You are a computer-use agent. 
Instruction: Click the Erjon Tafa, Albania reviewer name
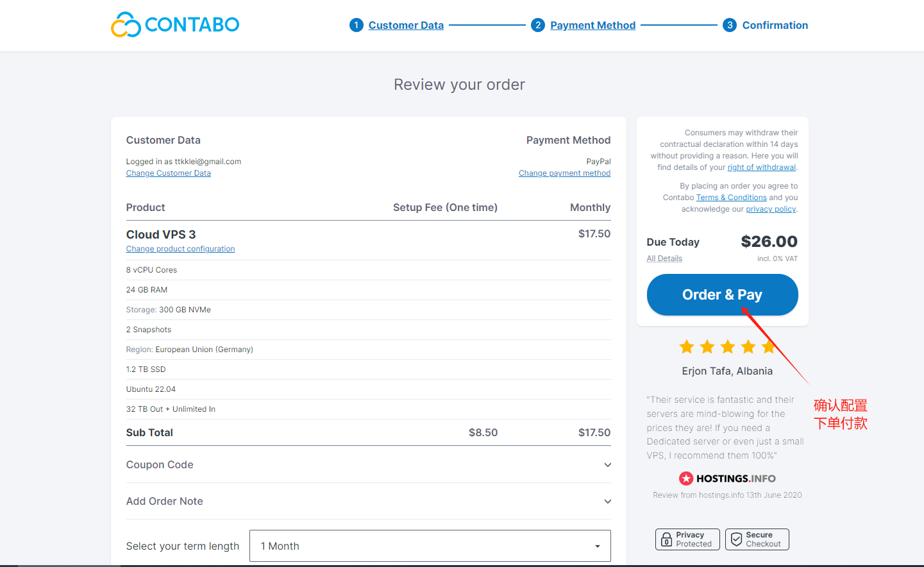point(727,371)
